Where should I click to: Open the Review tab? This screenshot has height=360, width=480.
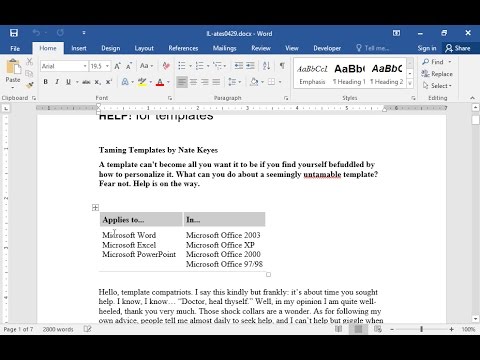(x=261, y=48)
